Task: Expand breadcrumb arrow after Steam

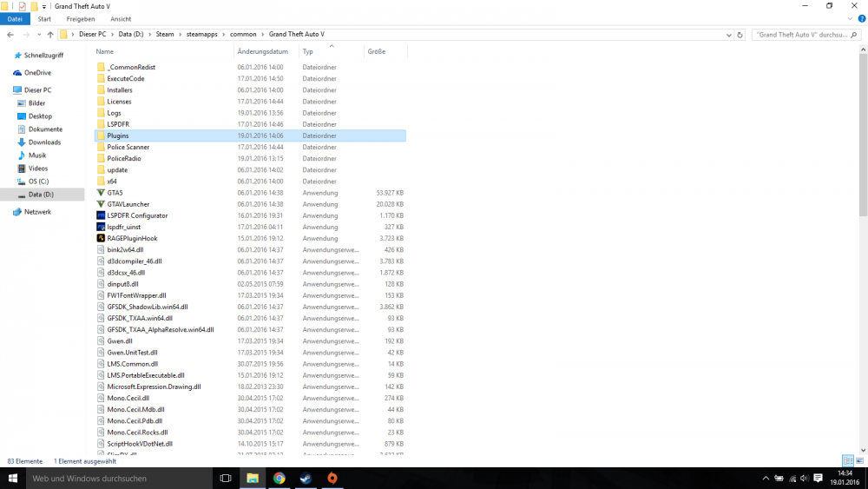Action: click(180, 35)
